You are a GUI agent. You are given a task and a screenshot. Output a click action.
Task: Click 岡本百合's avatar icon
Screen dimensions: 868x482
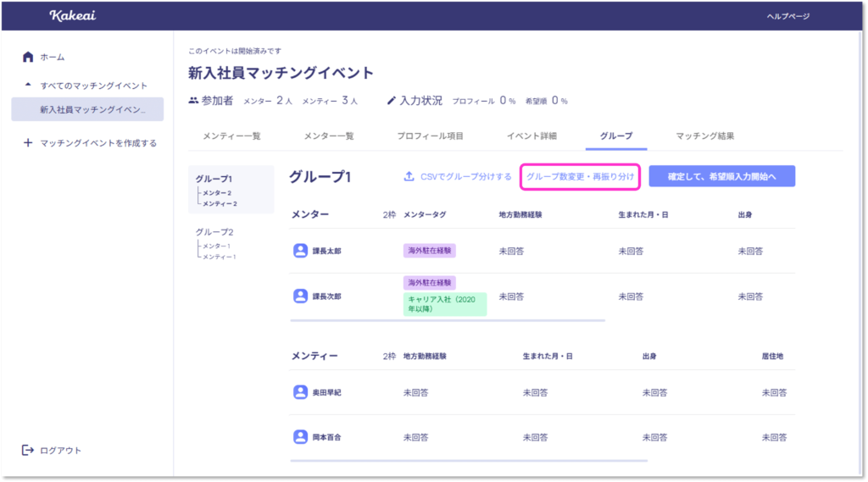(300, 437)
